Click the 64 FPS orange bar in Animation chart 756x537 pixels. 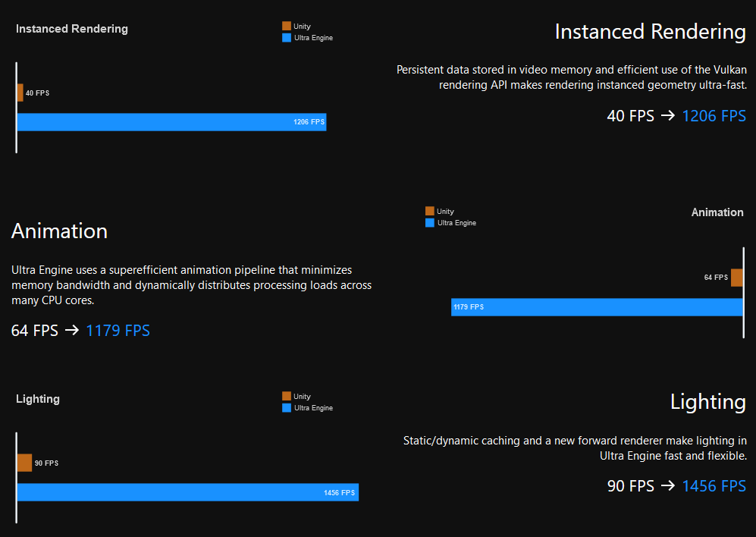click(x=736, y=278)
